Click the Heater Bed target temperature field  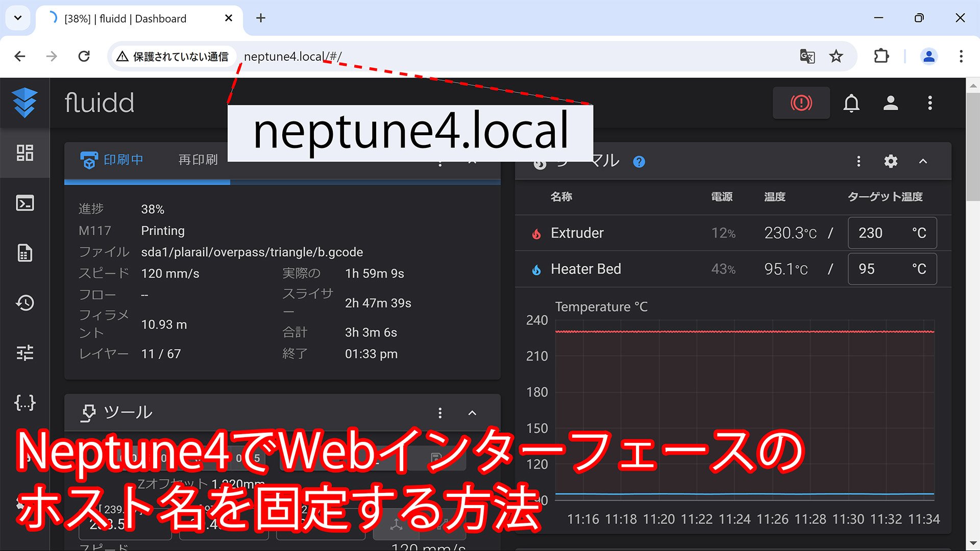(x=892, y=269)
